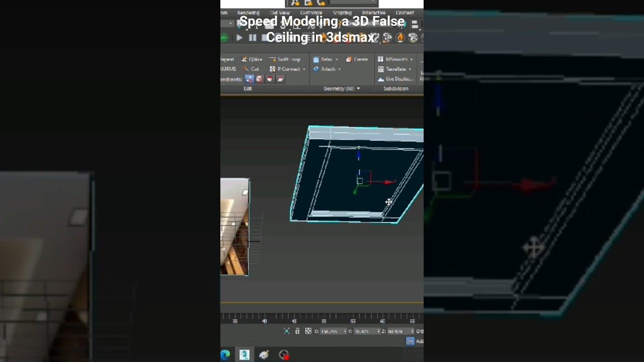The width and height of the screenshot is (644, 362).
Task: Click the flame render icon in toolbar
Action: (400, 38)
